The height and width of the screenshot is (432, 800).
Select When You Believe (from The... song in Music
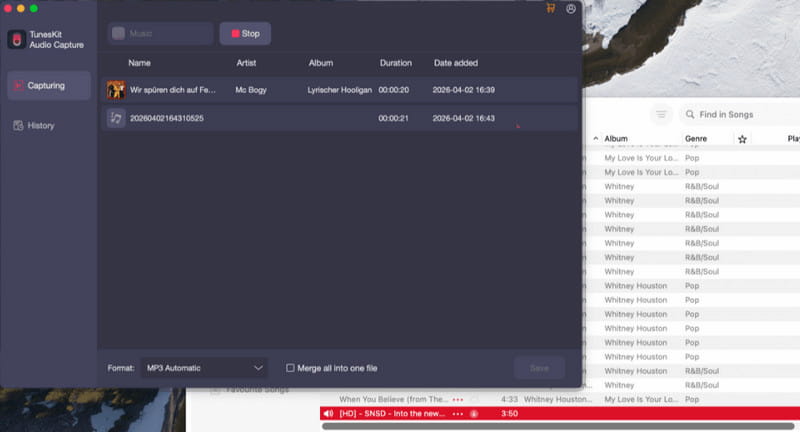[393, 399]
